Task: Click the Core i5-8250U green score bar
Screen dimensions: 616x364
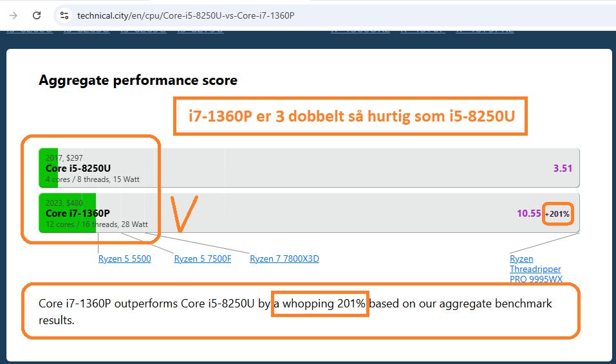Action: (48, 168)
